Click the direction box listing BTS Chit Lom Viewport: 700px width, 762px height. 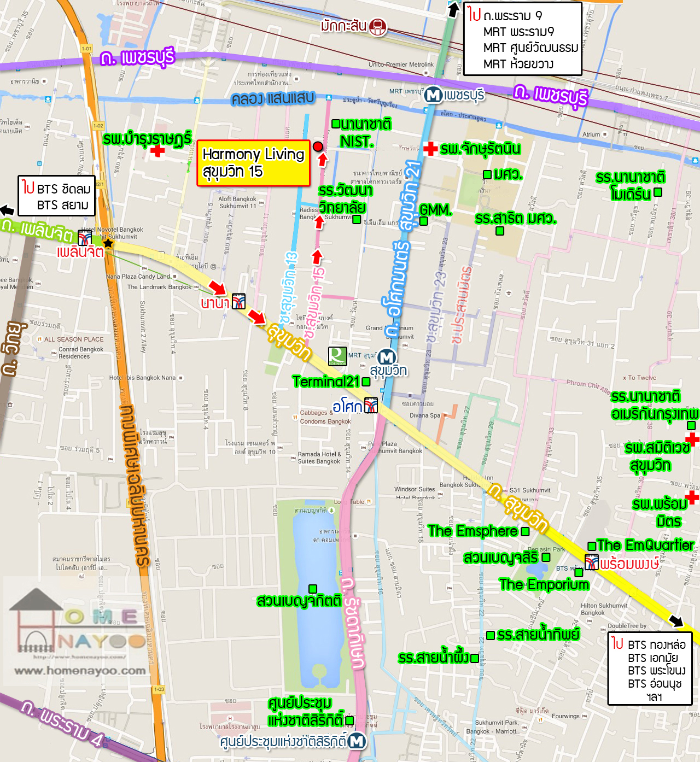click(56, 196)
